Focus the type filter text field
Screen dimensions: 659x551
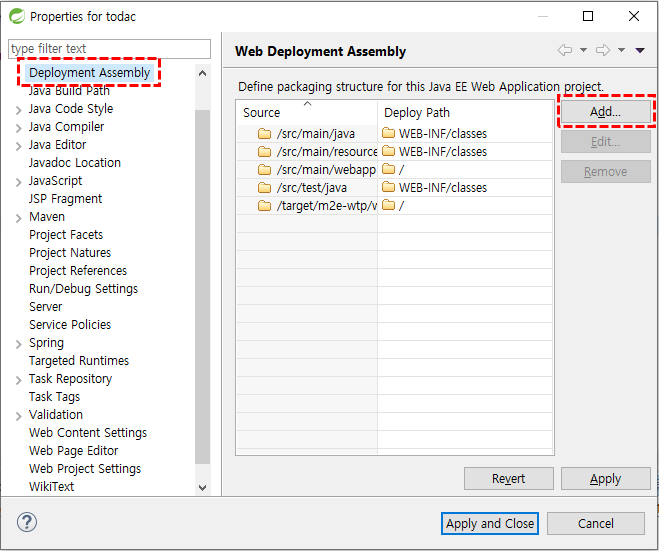(x=109, y=49)
